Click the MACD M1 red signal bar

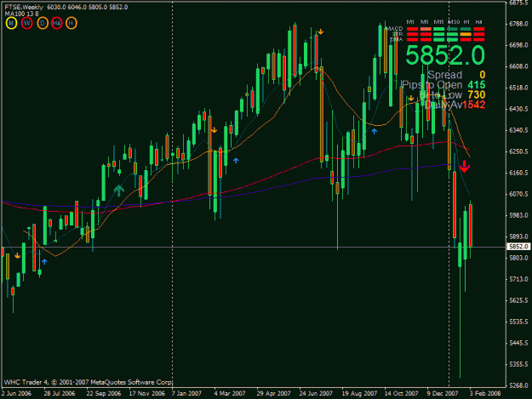[412, 29]
